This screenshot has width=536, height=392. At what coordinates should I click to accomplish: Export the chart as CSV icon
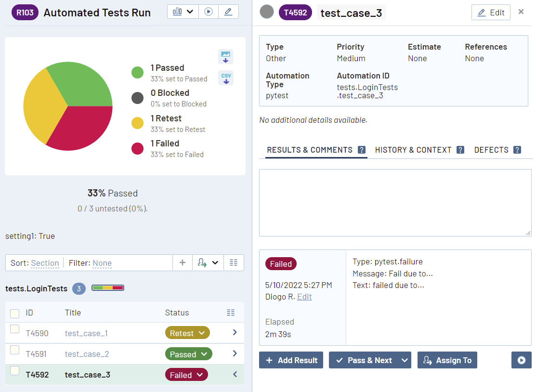[226, 78]
